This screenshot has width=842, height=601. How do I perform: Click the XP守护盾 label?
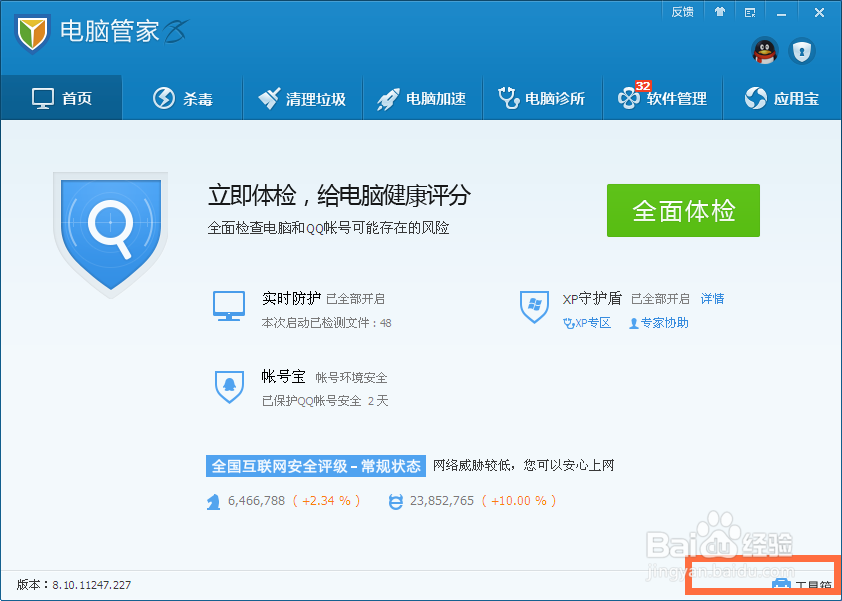point(592,299)
